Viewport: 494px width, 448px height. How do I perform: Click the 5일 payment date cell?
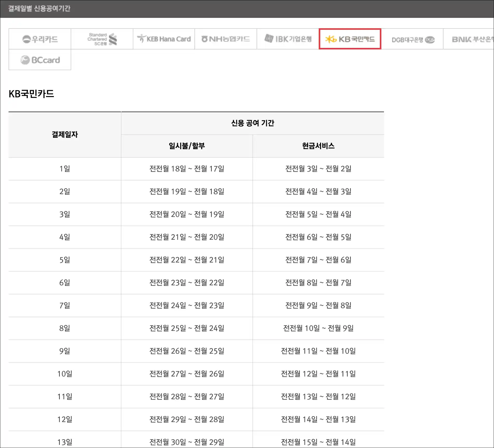point(65,260)
